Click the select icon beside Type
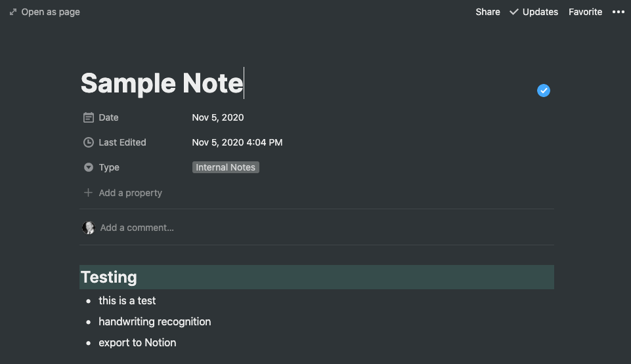 pos(89,167)
